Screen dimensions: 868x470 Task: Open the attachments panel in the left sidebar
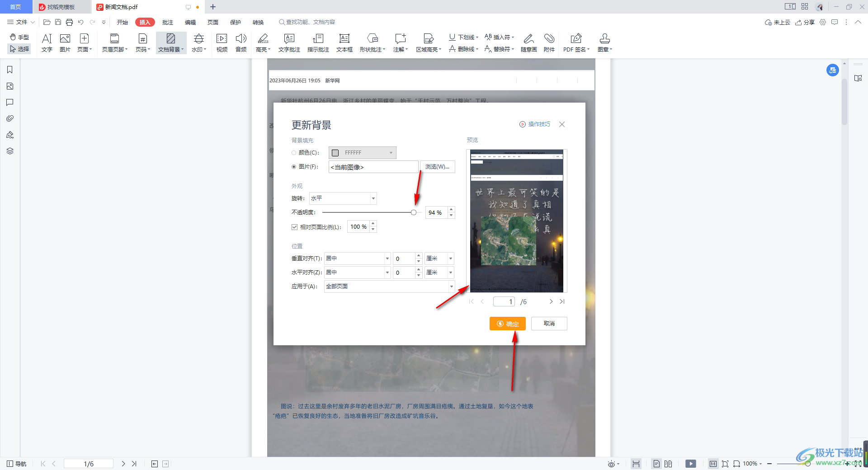(10, 118)
